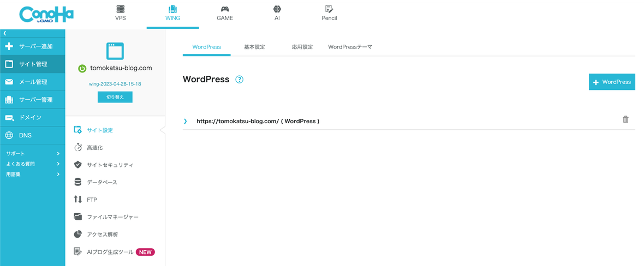
Task: Open the Pencil service tab
Action: click(329, 14)
